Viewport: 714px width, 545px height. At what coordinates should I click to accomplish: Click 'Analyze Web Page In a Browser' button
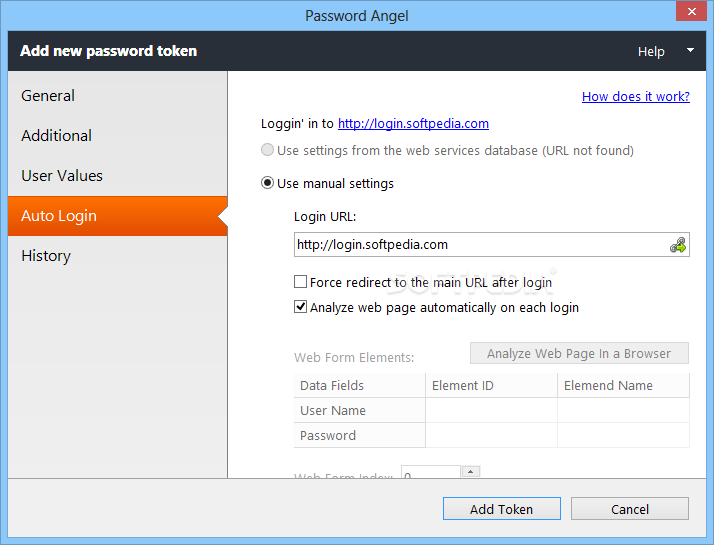[579, 353]
